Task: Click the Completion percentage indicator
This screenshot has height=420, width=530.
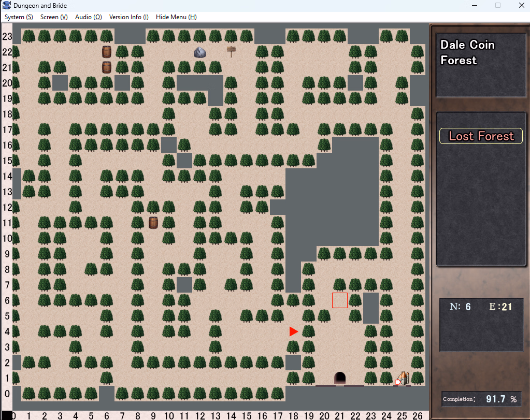Action: tap(481, 399)
